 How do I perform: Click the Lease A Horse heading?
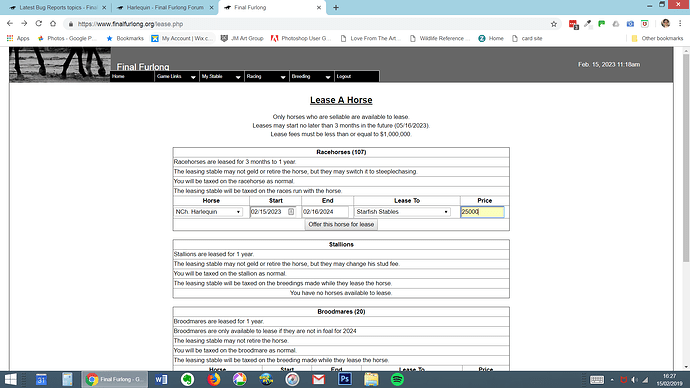click(x=341, y=100)
